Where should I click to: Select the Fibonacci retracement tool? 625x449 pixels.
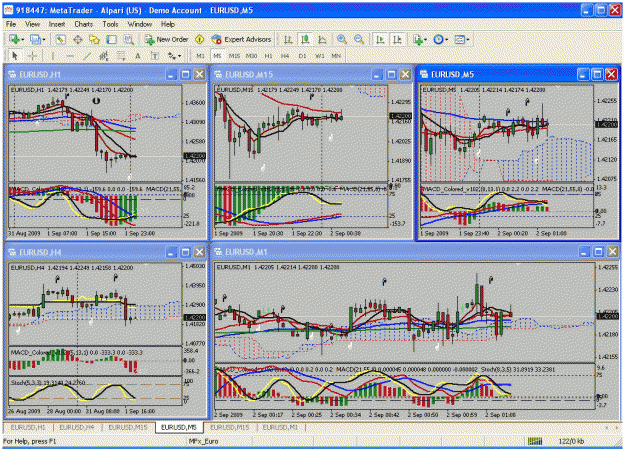tap(121, 56)
